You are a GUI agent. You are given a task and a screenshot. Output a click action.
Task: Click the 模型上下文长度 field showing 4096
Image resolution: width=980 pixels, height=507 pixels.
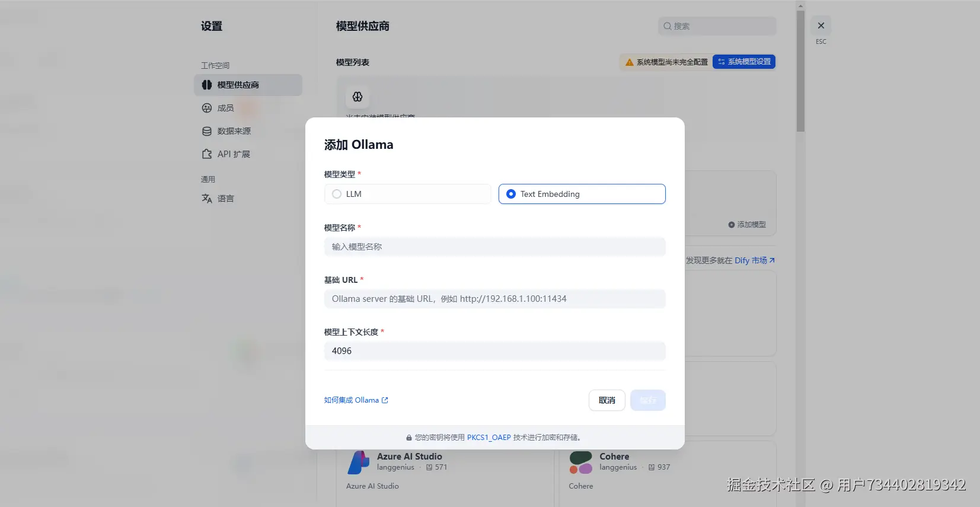click(x=494, y=351)
